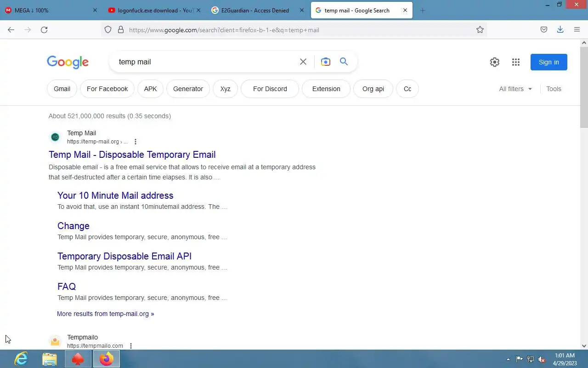The height and width of the screenshot is (368, 588).
Task: Open the Tempmailo site name link
Action: point(82,337)
